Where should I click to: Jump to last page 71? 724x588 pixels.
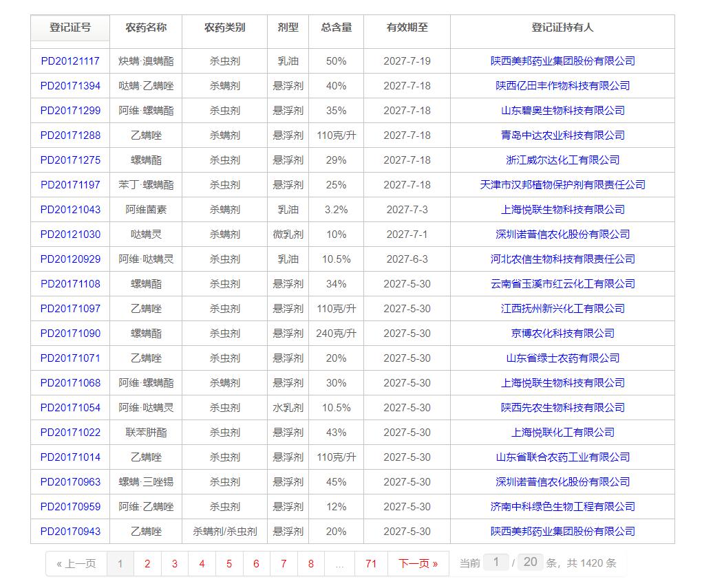click(372, 563)
